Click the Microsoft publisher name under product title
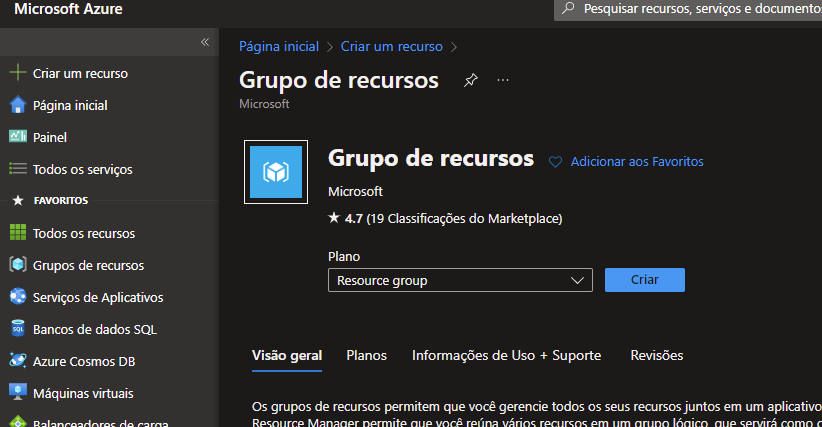This screenshot has width=822, height=427. (355, 191)
